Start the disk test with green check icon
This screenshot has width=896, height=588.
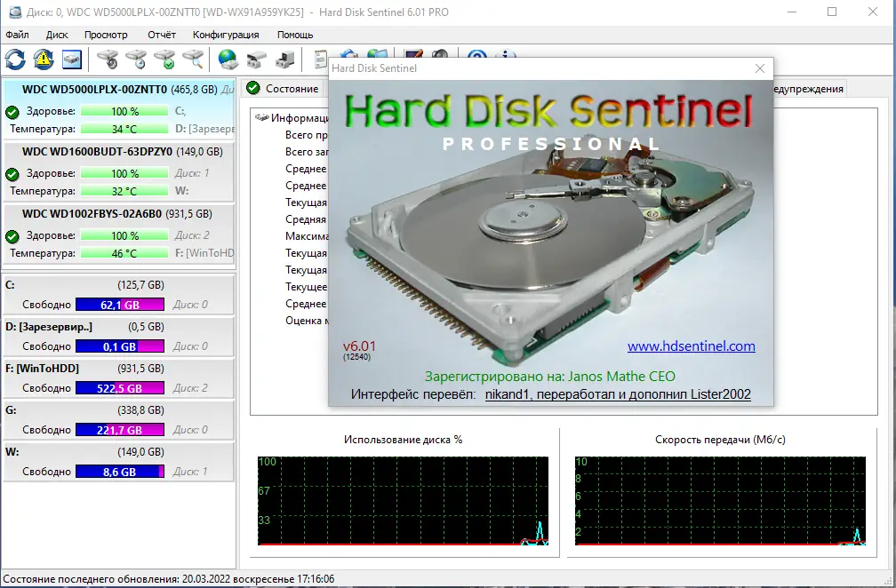(x=165, y=59)
